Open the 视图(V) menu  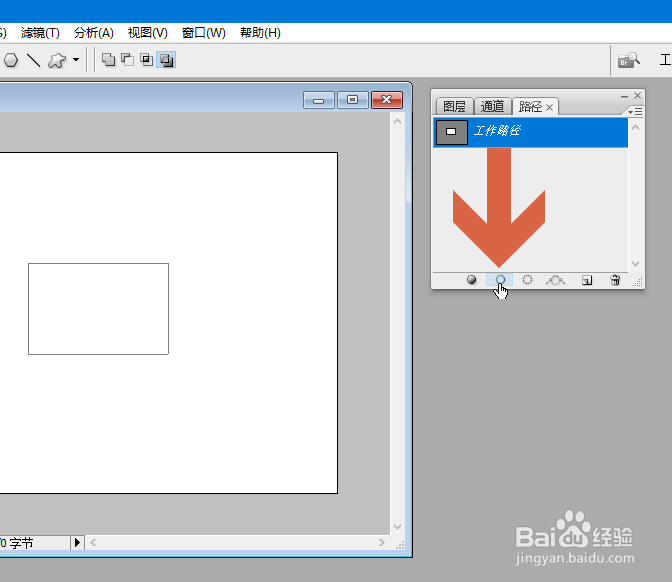tap(147, 33)
